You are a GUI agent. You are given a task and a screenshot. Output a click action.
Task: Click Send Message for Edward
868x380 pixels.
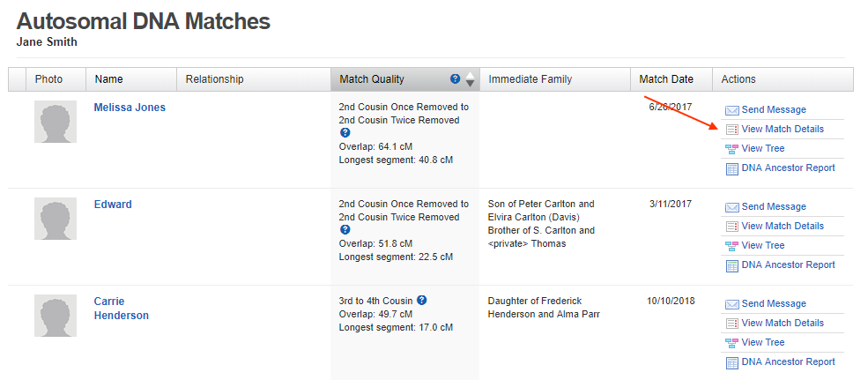pos(774,206)
